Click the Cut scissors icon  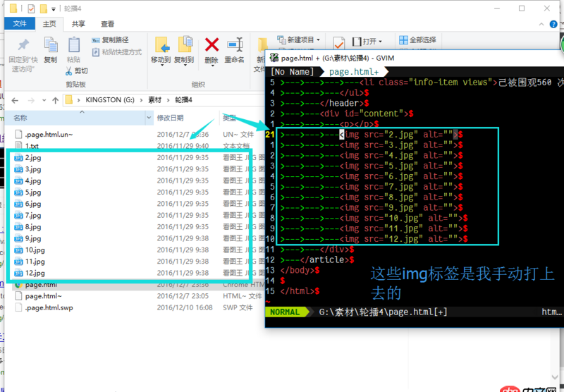(68, 71)
